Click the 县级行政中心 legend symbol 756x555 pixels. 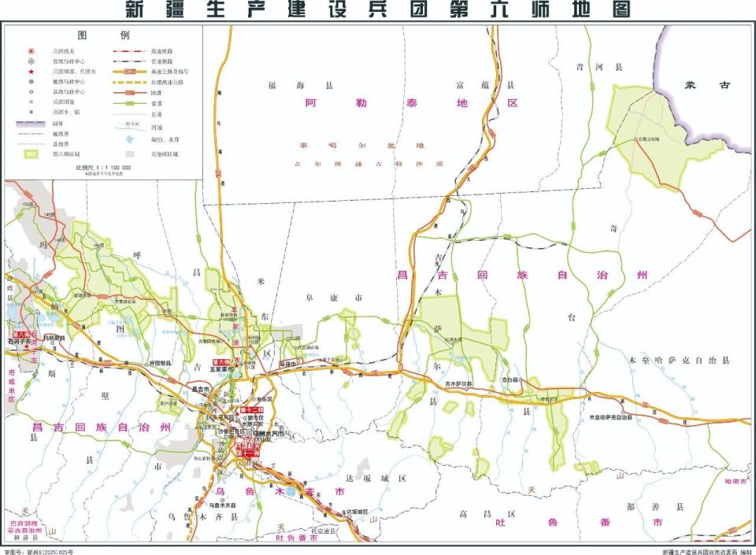click(31, 91)
